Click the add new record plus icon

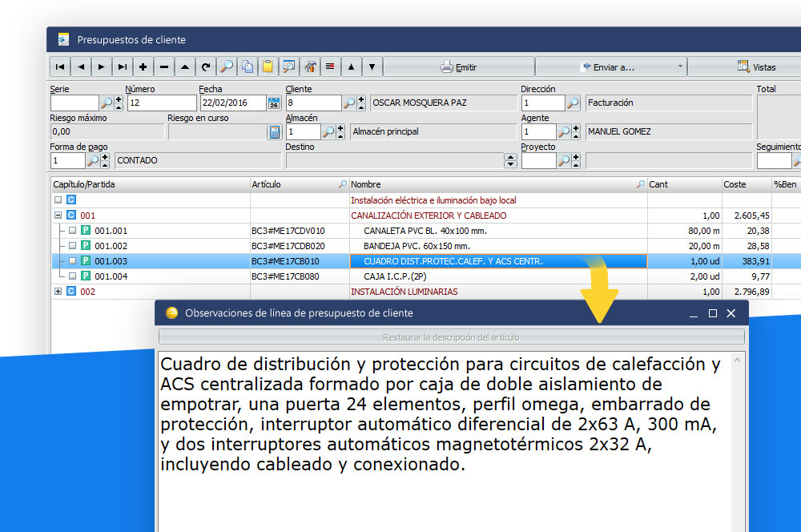pyautogui.click(x=143, y=67)
